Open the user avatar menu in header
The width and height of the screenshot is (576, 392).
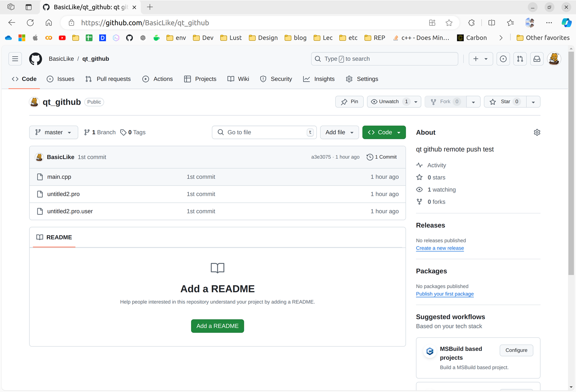click(554, 59)
